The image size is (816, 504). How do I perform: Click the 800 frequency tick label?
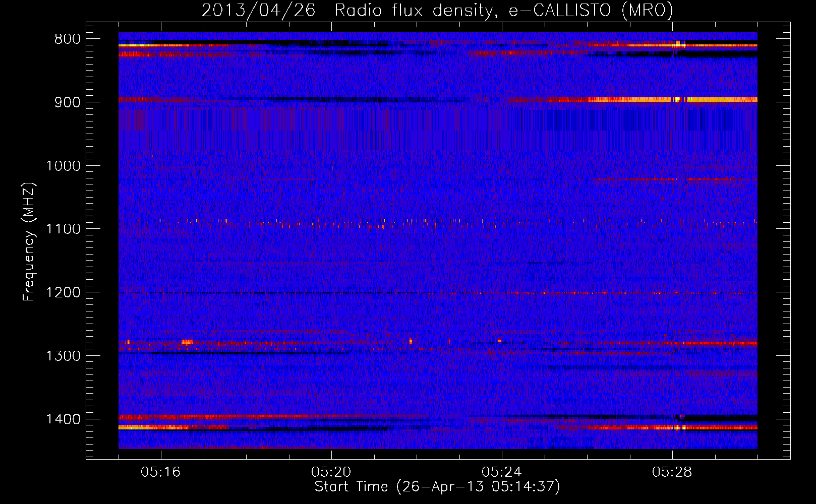click(68, 39)
